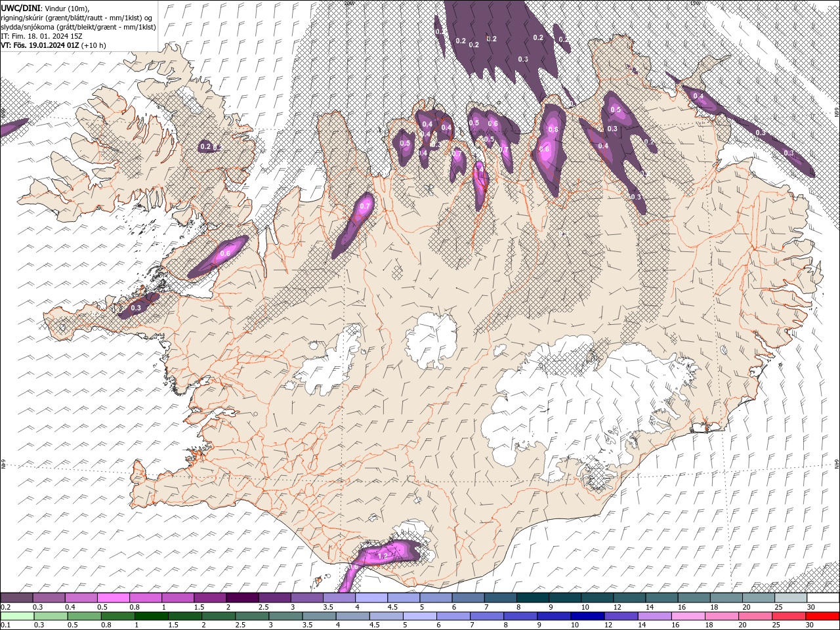Click the dark green swatch above '1' in lower legend row
Viewport: 840px width, 630px height.
click(x=151, y=616)
